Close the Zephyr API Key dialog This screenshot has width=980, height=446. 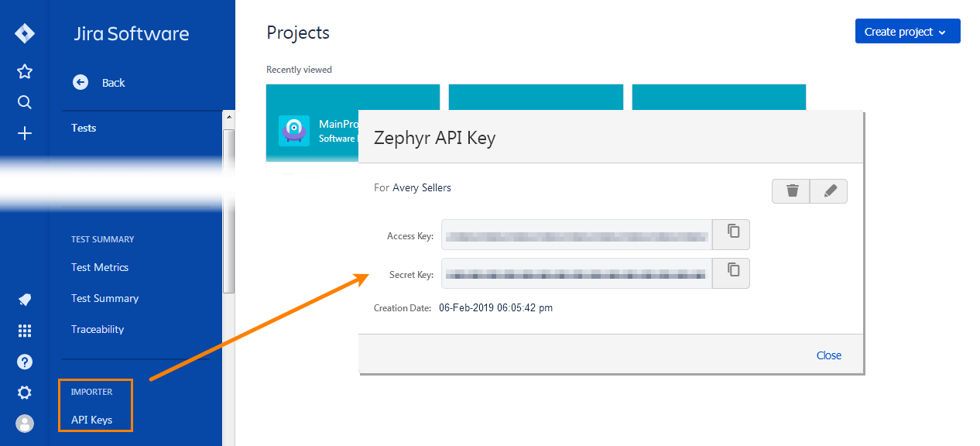point(828,355)
